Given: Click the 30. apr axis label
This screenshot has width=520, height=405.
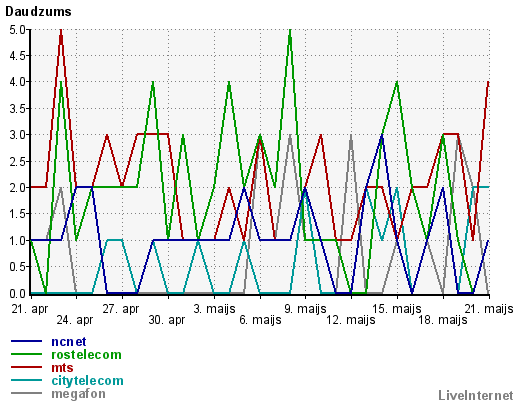Looking at the screenshot, I should (x=166, y=320).
